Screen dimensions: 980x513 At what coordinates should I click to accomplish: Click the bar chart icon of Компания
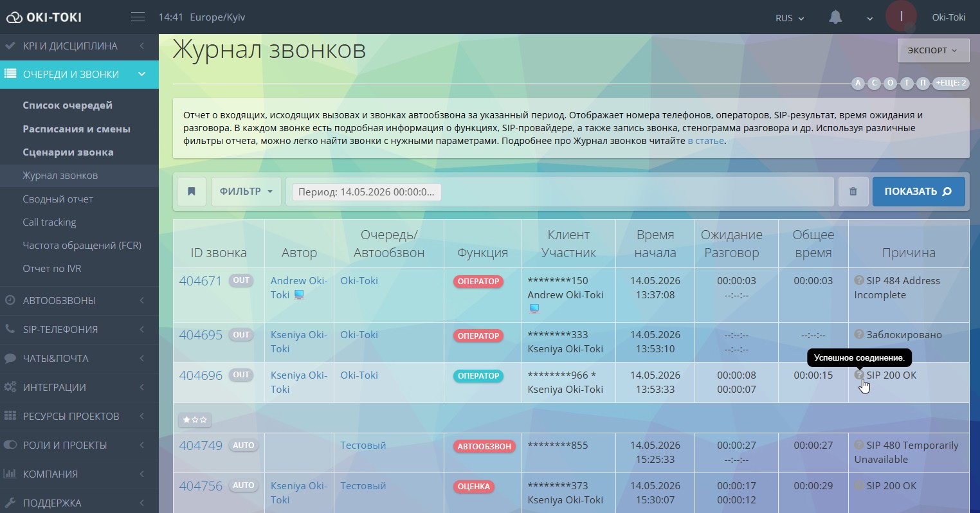coord(10,474)
